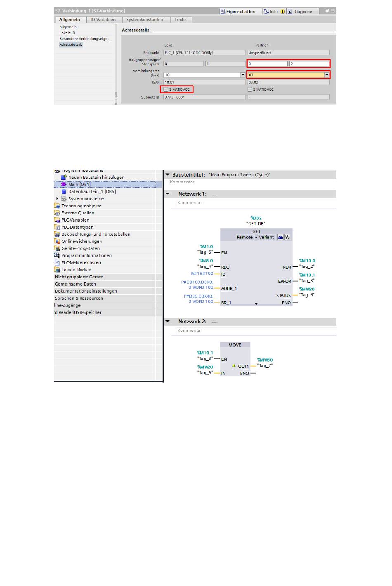Click the PLC-Meldetextlisten icon
392x586 pixels.
click(57, 262)
